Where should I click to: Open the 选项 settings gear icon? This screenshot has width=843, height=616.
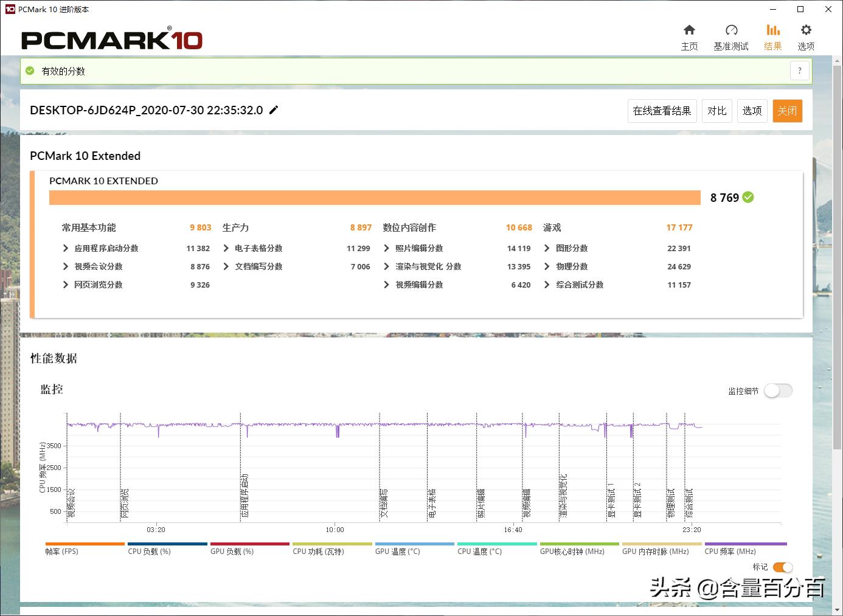pyautogui.click(x=805, y=35)
